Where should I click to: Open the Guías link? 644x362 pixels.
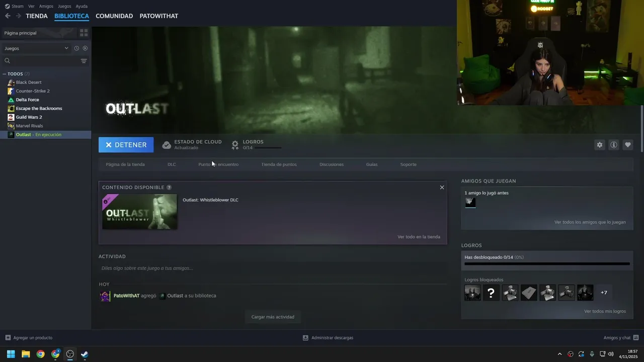[372, 164]
